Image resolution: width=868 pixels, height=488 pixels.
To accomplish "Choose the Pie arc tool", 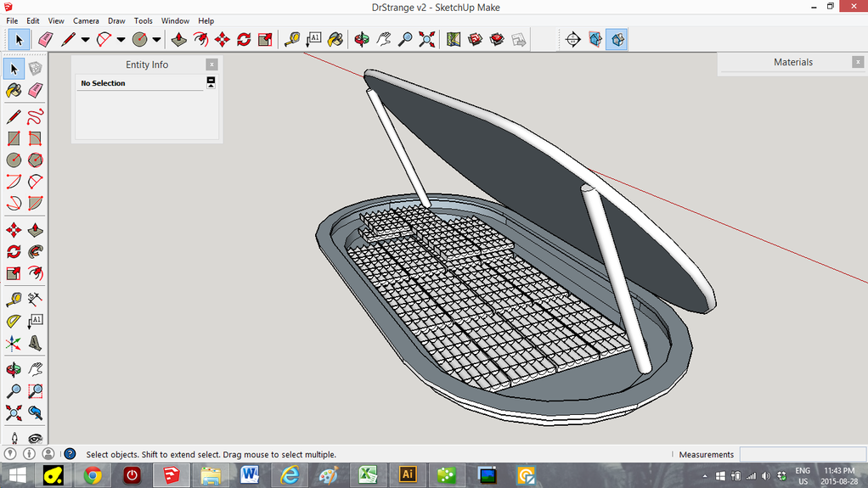I will coord(36,203).
